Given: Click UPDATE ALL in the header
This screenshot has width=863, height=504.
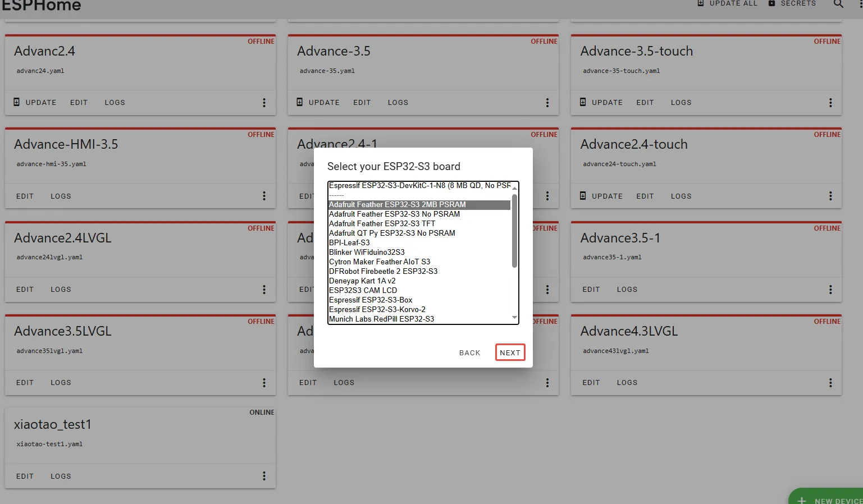Looking at the screenshot, I should [727, 3].
